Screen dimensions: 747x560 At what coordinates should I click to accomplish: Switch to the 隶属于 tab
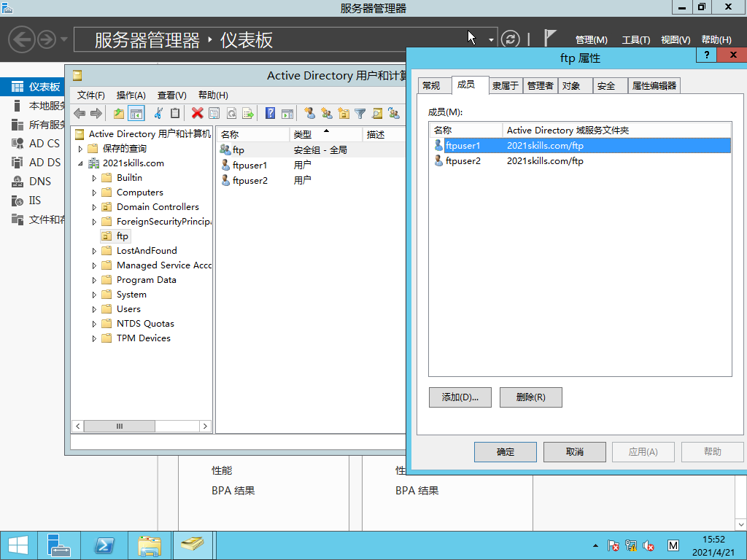tap(505, 86)
